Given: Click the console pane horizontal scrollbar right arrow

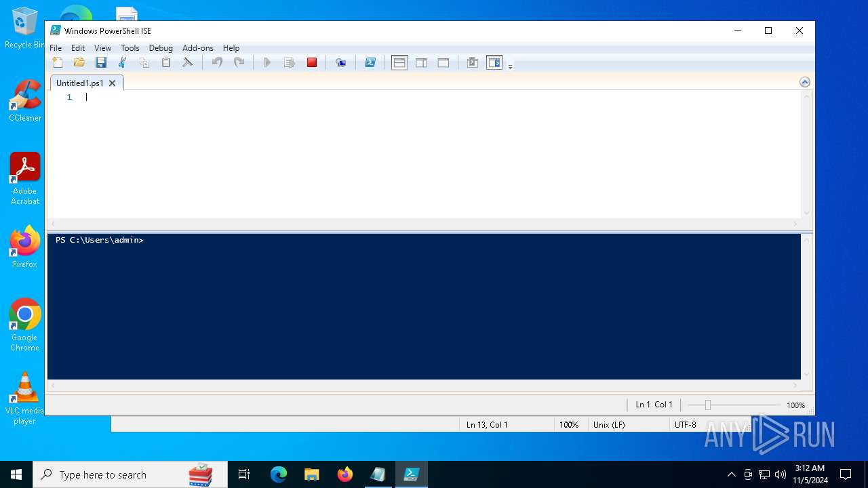Looking at the screenshot, I should pyautogui.click(x=795, y=386).
